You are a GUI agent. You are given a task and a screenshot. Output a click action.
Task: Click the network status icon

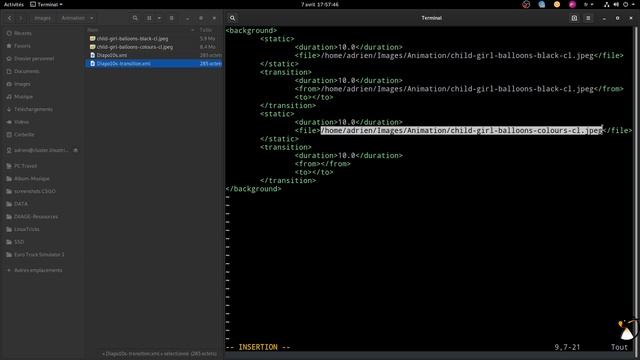click(607, 4)
